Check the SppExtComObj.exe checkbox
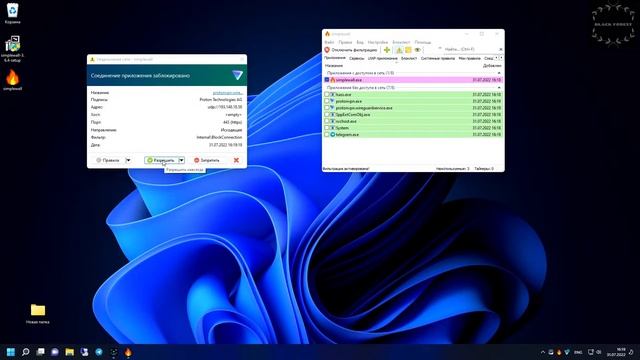The height and width of the screenshot is (360, 640). click(x=327, y=114)
